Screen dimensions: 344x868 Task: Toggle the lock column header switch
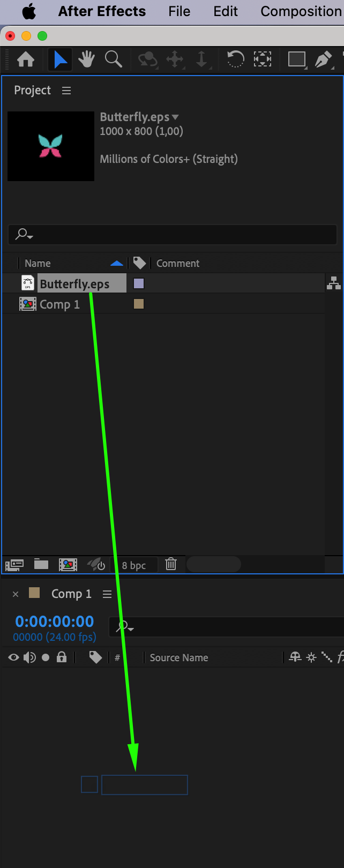click(62, 657)
